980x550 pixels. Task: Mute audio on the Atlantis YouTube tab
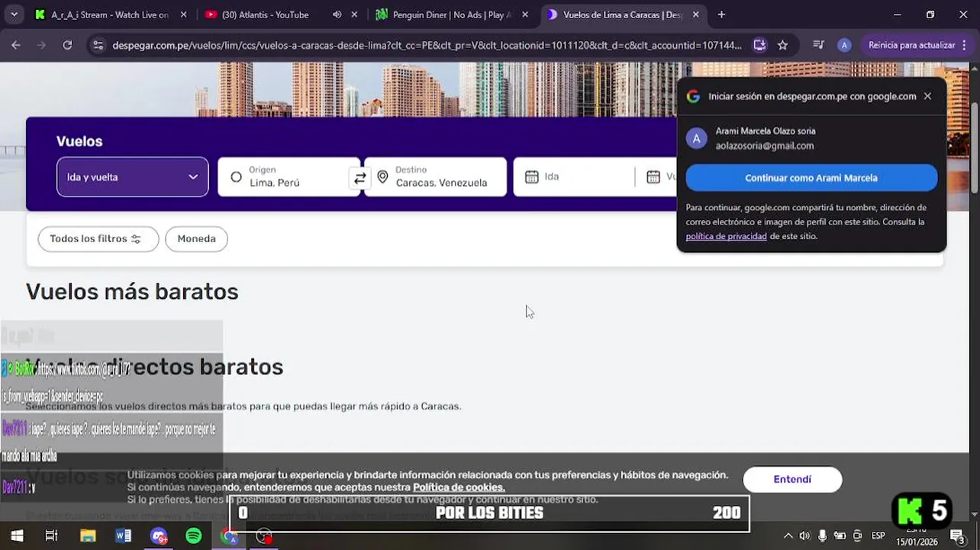(337, 15)
